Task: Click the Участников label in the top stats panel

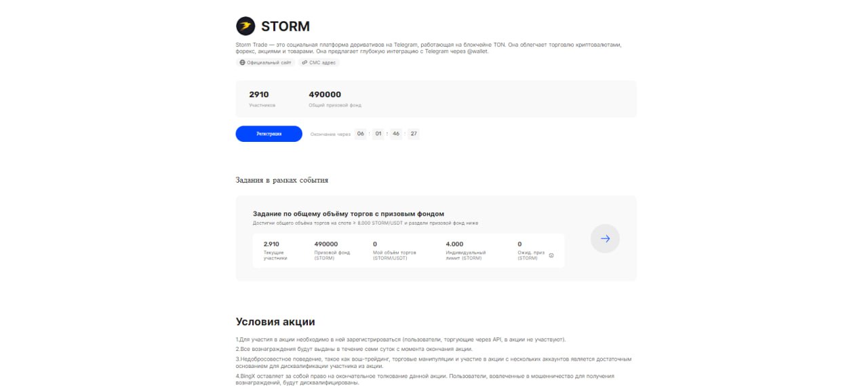Action: tap(262, 105)
